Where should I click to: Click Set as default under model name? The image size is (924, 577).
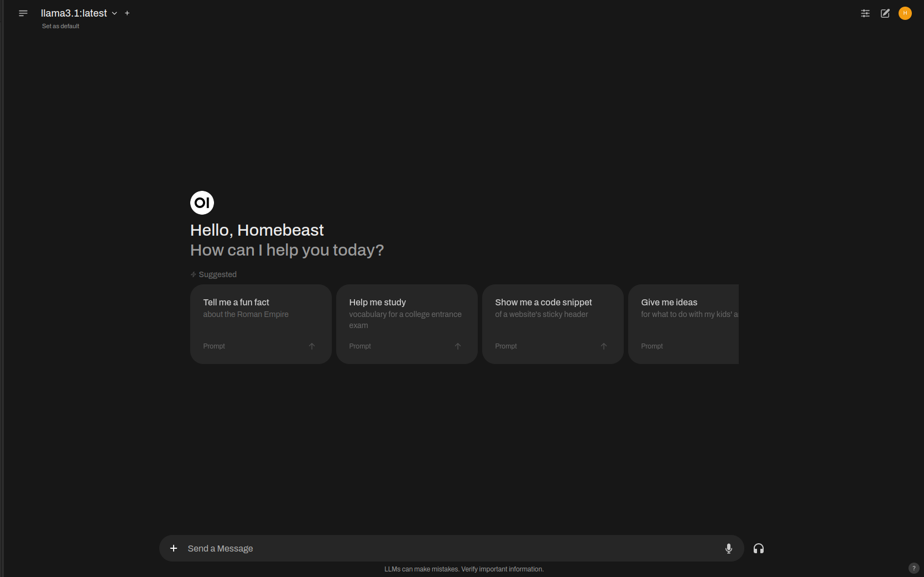tap(60, 25)
